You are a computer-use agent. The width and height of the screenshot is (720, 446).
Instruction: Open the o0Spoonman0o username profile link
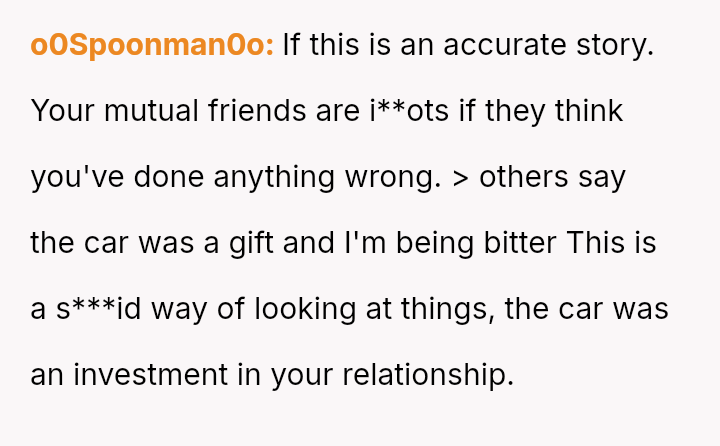(152, 46)
